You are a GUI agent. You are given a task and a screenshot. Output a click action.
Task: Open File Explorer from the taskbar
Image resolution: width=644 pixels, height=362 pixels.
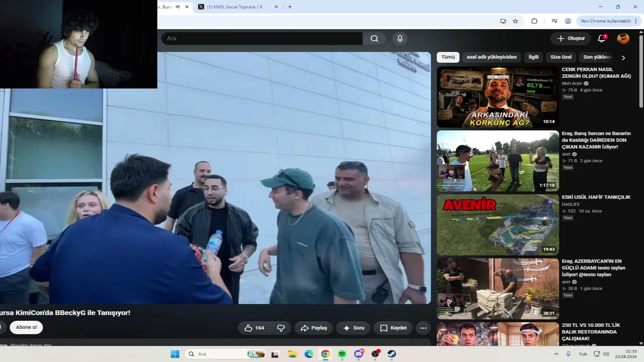tap(292, 354)
